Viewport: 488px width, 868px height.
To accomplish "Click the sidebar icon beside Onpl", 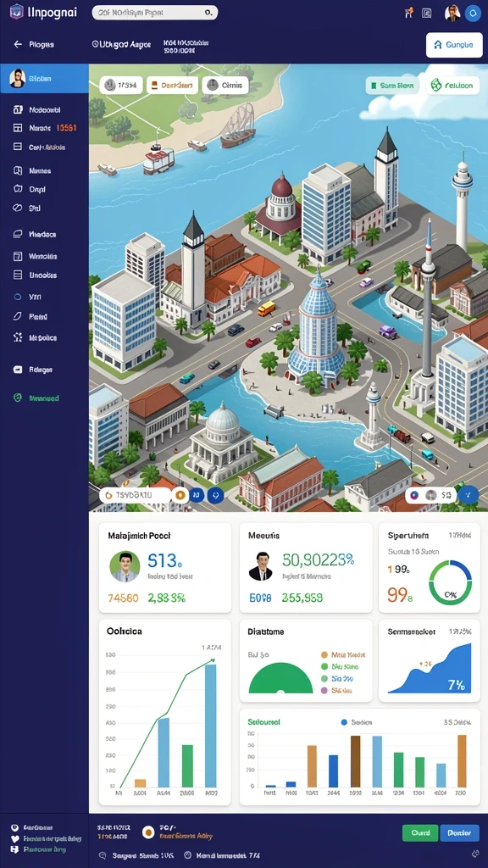I will pyautogui.click(x=17, y=189).
